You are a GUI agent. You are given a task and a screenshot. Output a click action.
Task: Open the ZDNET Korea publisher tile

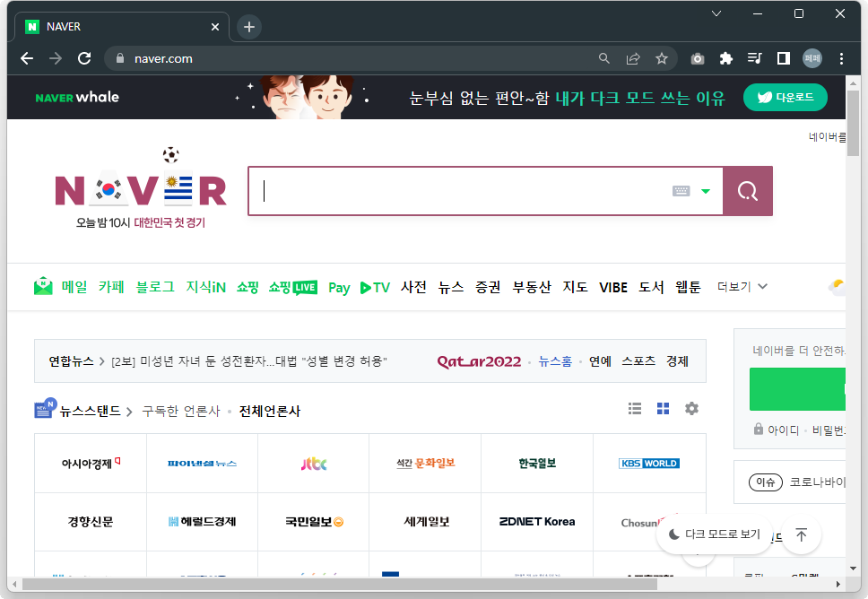point(537,522)
